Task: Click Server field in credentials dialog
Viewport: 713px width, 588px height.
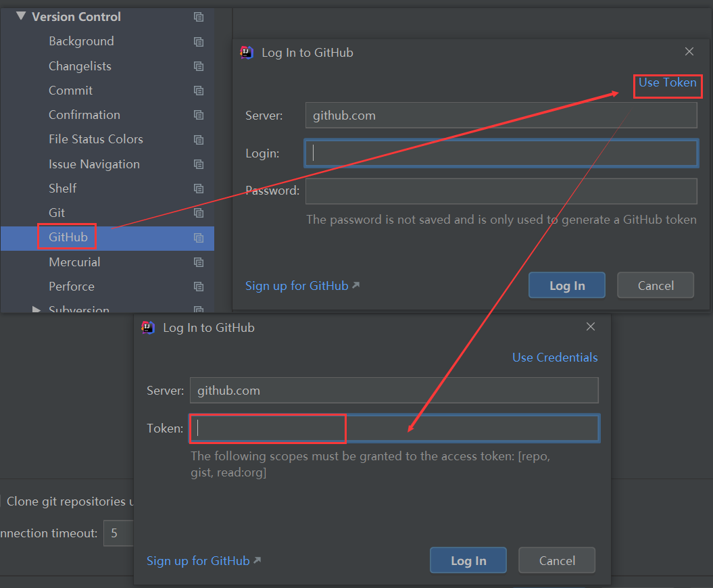Action: coord(501,115)
